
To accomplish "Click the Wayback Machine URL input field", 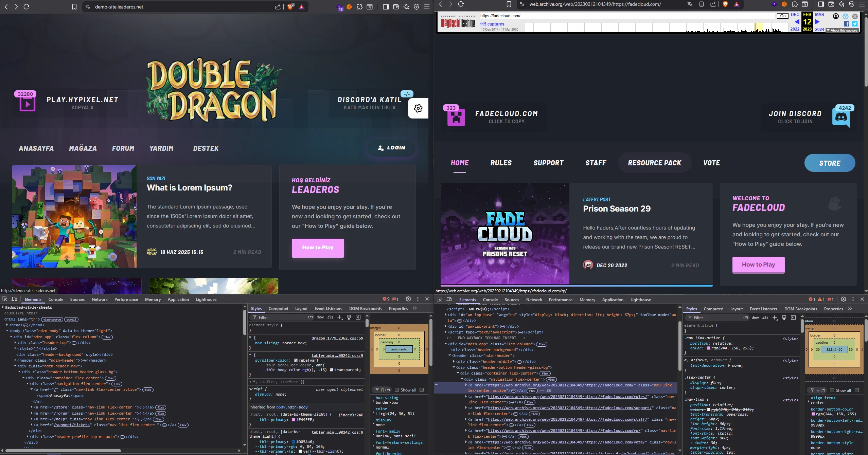I will 627,16.
